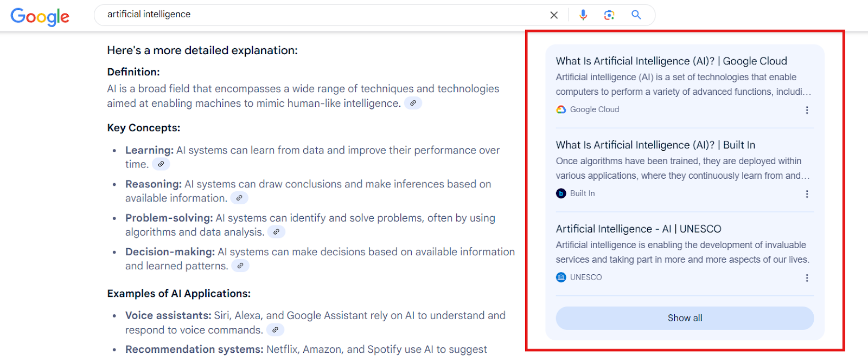Click the bold 'Recommendation systems:' term
This screenshot has width=868, height=356.
[x=194, y=349]
